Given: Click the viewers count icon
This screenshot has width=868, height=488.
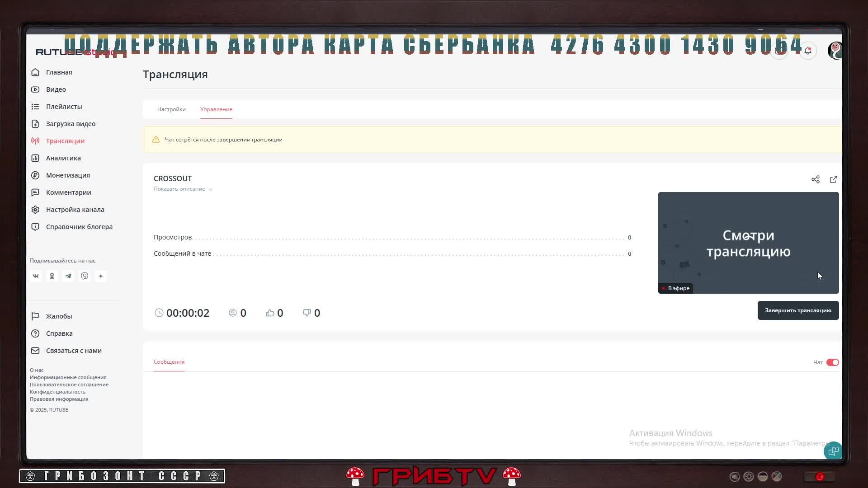Looking at the screenshot, I should pos(233,313).
